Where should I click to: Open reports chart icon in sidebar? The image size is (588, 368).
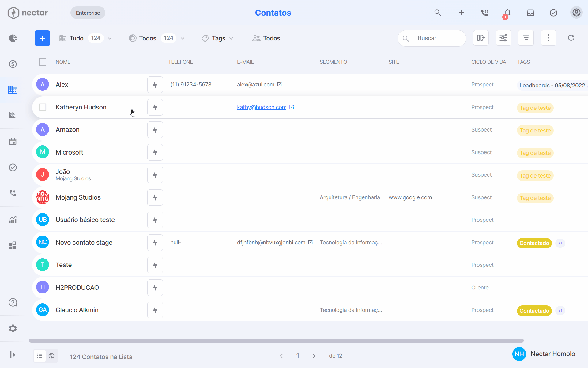tap(13, 219)
